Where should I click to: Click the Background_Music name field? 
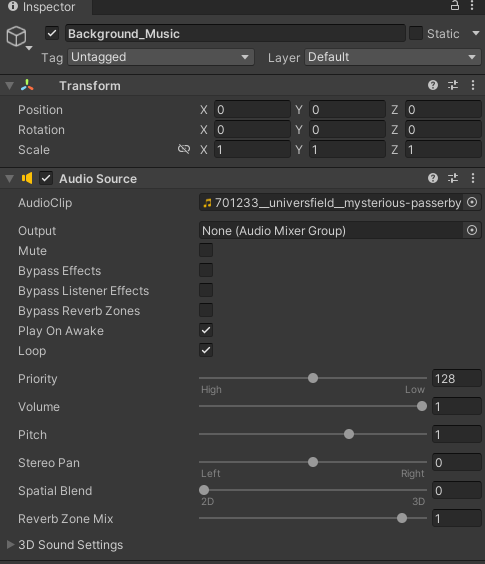(235, 33)
